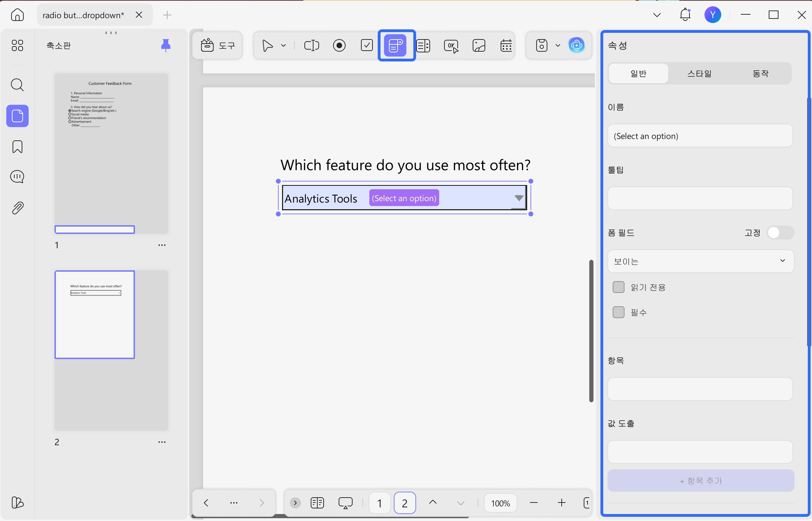Check the 필수 checkbox
The height and width of the screenshot is (521, 812).
pyautogui.click(x=619, y=312)
